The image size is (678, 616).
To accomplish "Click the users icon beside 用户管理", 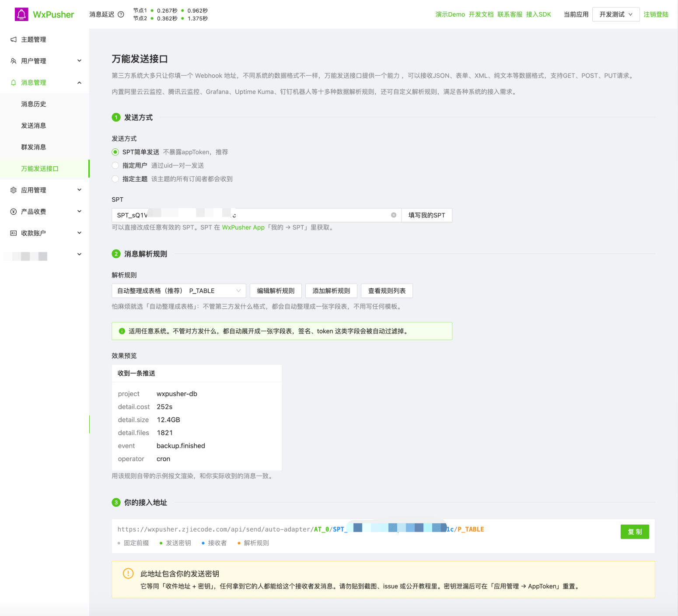I will tap(14, 61).
